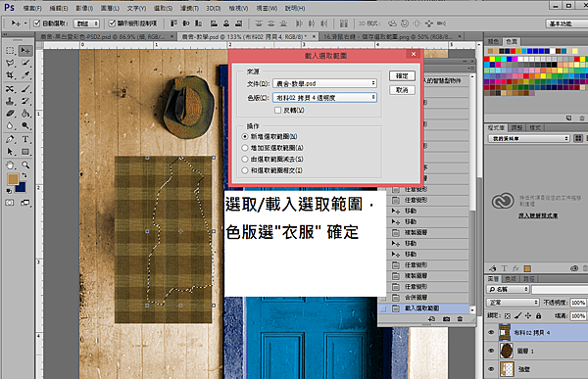Delete current state in History panel
Image resolution: width=588 pixels, height=379 pixels.
coord(460,319)
